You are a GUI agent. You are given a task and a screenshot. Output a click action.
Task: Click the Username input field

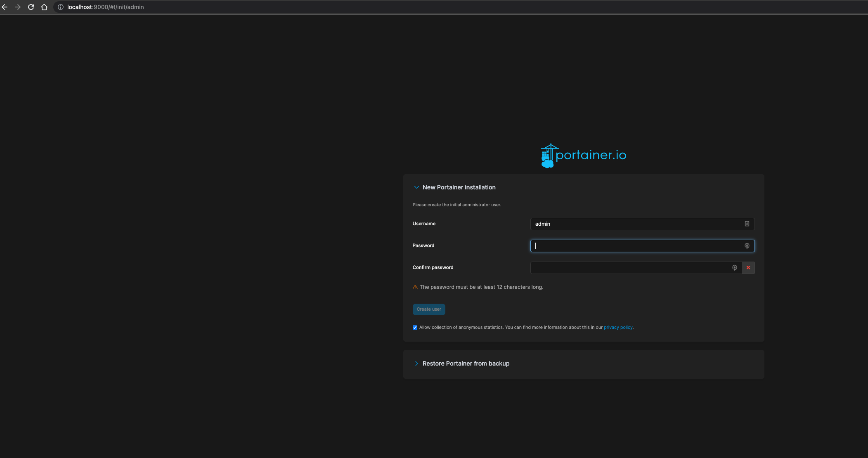[x=636, y=224]
